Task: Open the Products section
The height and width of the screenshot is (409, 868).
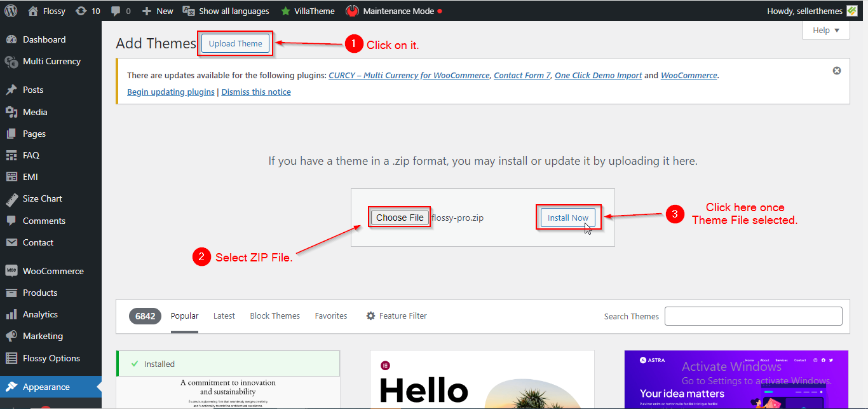Action: (51, 293)
